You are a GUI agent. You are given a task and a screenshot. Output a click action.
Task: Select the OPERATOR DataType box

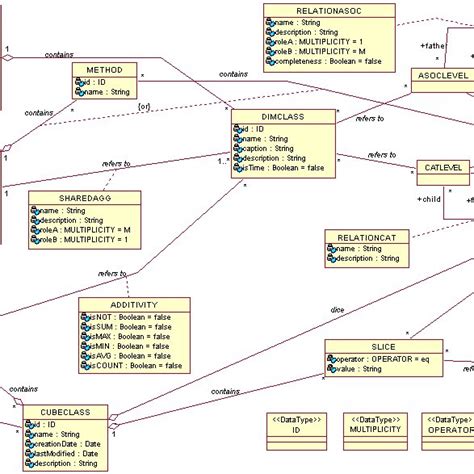(448, 432)
